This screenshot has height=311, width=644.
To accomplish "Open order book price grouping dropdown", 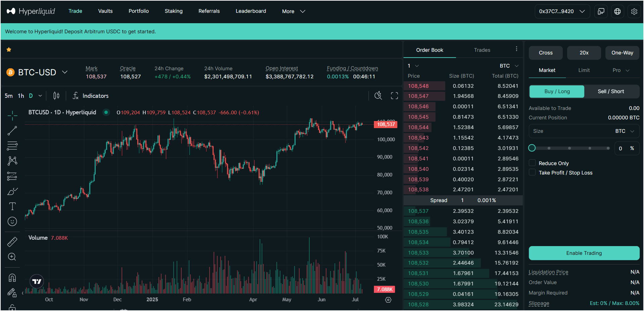I will click(x=413, y=66).
